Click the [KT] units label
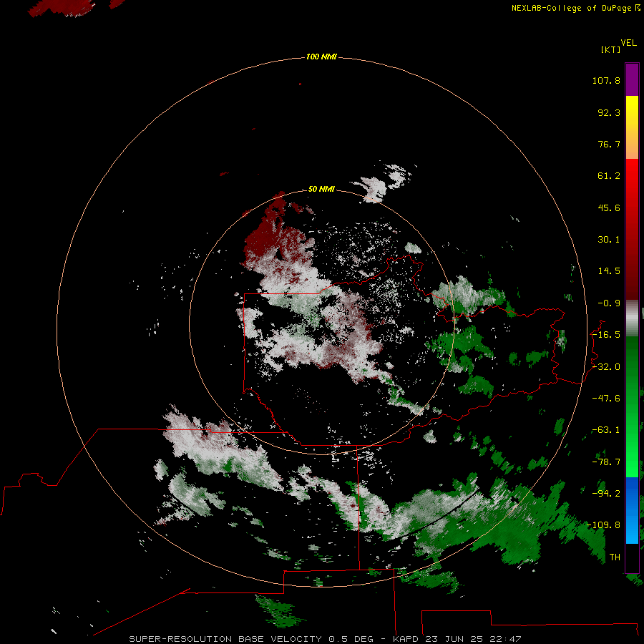644x644 pixels. tap(611, 49)
